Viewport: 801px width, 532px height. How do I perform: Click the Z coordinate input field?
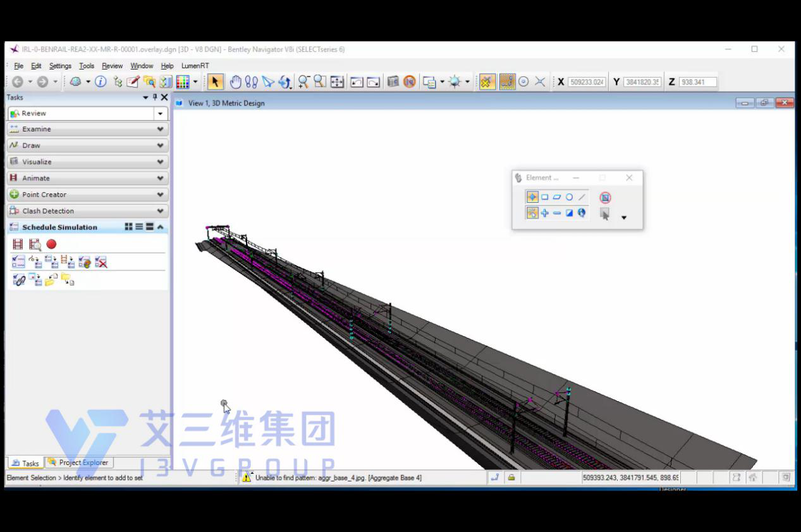click(698, 82)
